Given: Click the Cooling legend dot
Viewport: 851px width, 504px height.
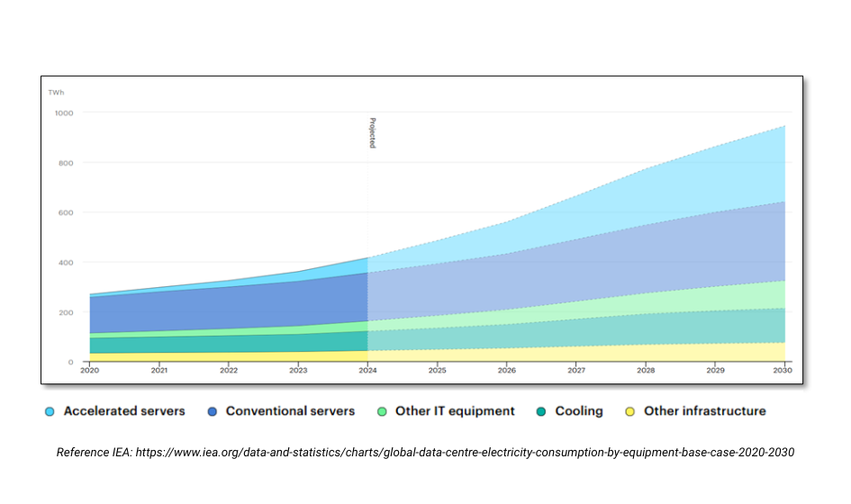Looking at the screenshot, I should pyautogui.click(x=541, y=411).
